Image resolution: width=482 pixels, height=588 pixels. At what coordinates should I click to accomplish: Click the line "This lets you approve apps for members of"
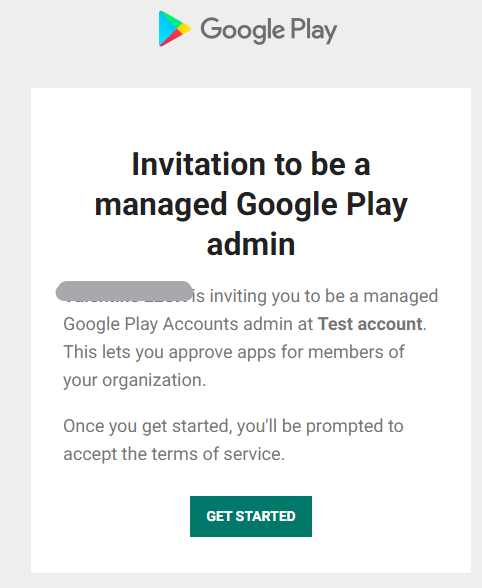(234, 352)
